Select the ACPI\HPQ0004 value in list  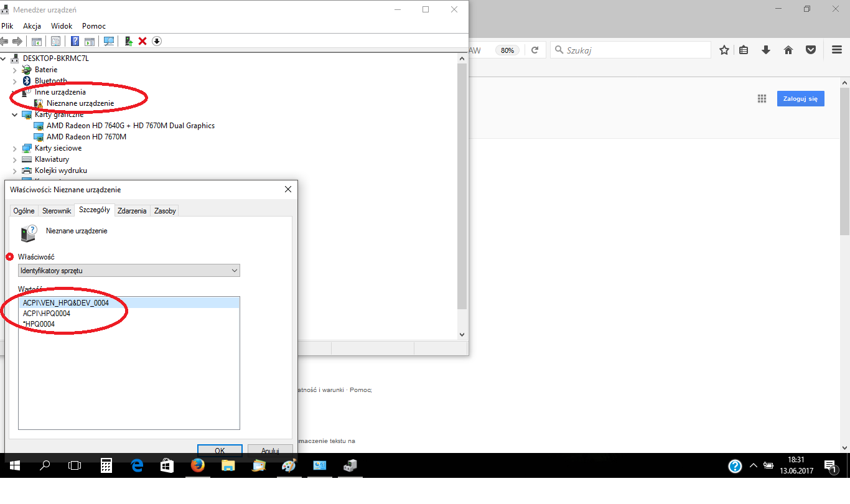pyautogui.click(x=47, y=314)
